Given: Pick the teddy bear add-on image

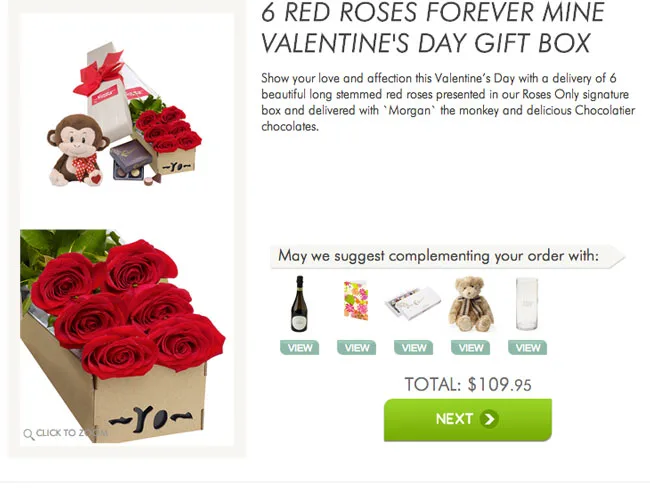Looking at the screenshot, I should (x=470, y=303).
